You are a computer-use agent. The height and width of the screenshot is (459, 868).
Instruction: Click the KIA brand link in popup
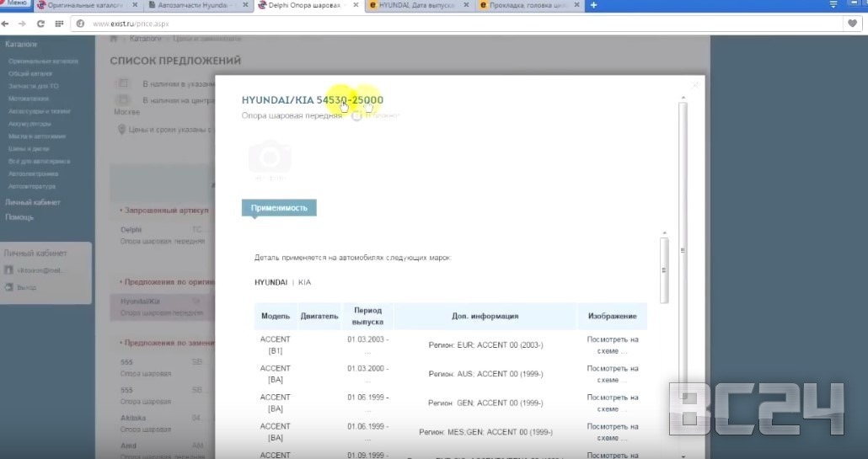304,283
